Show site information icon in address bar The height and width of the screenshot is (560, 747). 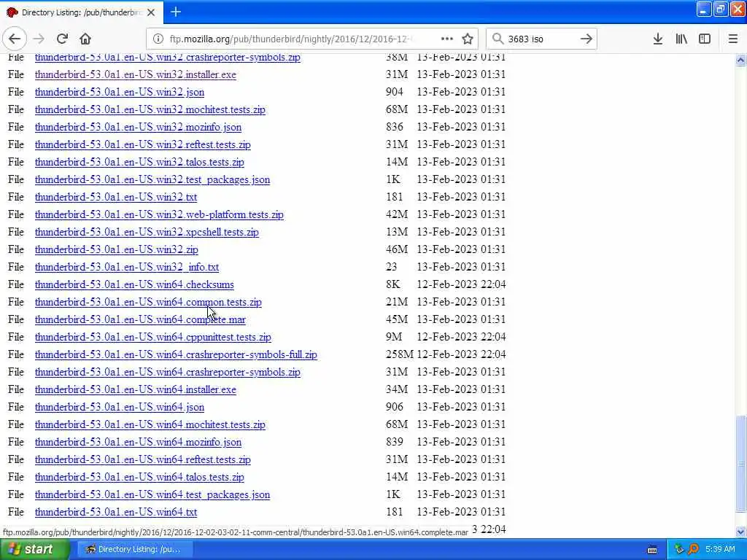(x=158, y=39)
